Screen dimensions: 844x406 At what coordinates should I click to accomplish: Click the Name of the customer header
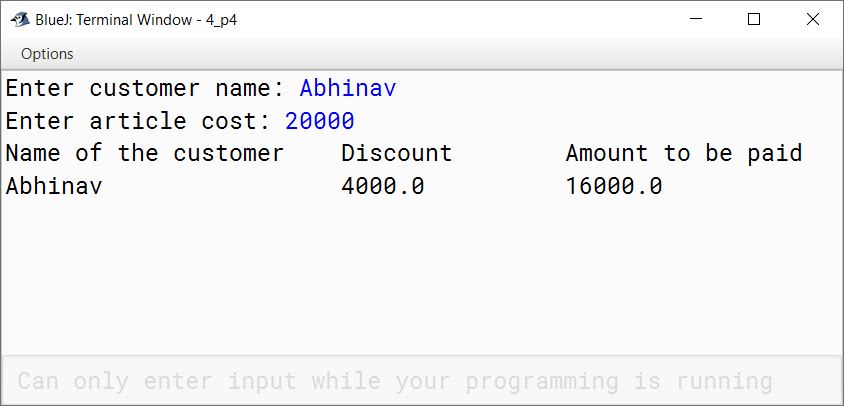(144, 153)
